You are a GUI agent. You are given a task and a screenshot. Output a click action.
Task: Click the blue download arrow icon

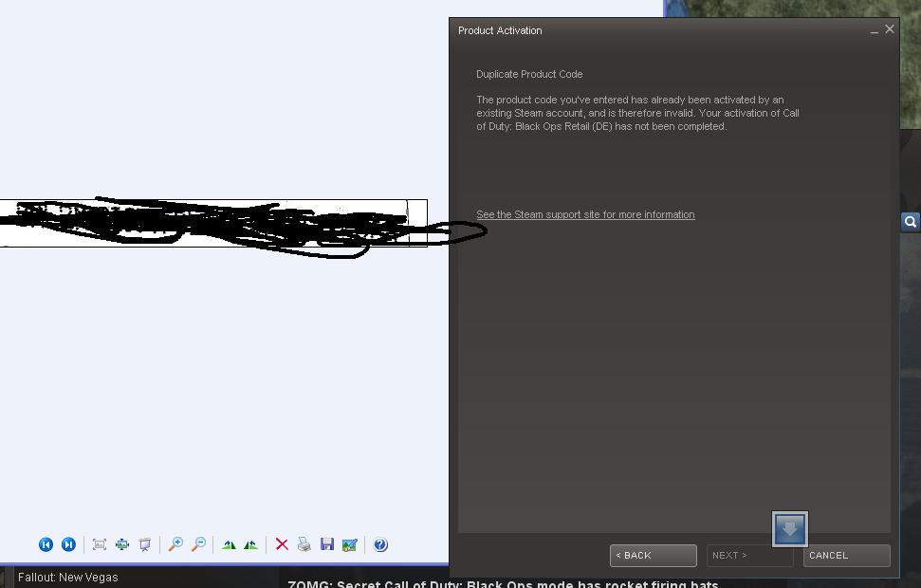coord(790,528)
